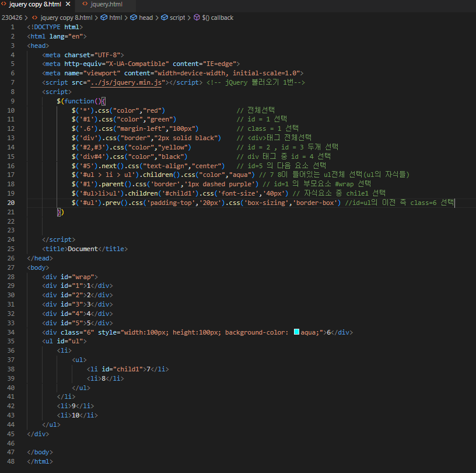Click the closing </body> tag
Screen dimensions: 476x473
point(40,453)
